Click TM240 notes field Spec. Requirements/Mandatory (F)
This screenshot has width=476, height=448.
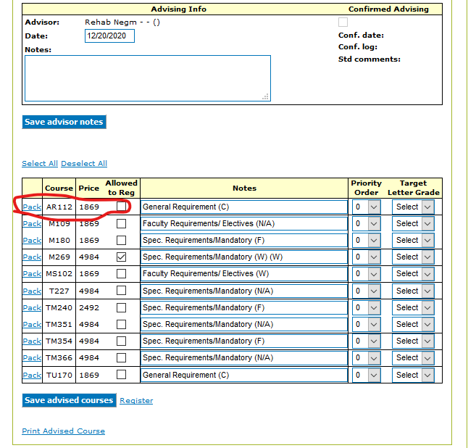(244, 307)
